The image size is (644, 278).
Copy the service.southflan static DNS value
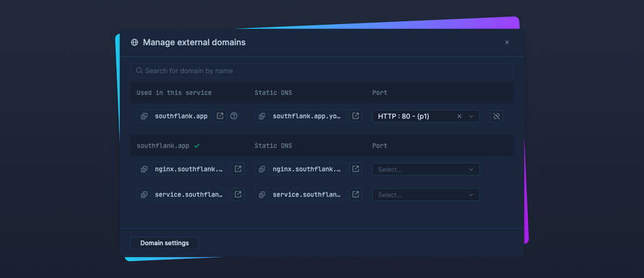click(262, 195)
